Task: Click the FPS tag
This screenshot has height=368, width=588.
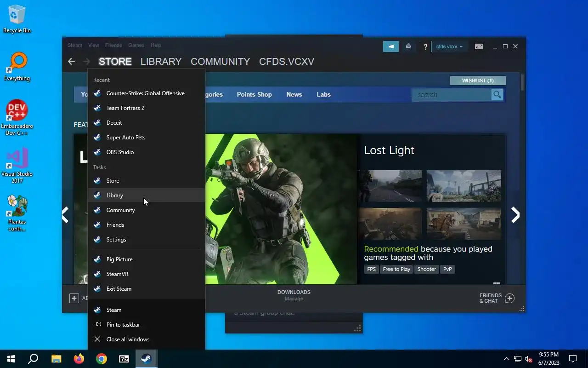Action: [371, 269]
